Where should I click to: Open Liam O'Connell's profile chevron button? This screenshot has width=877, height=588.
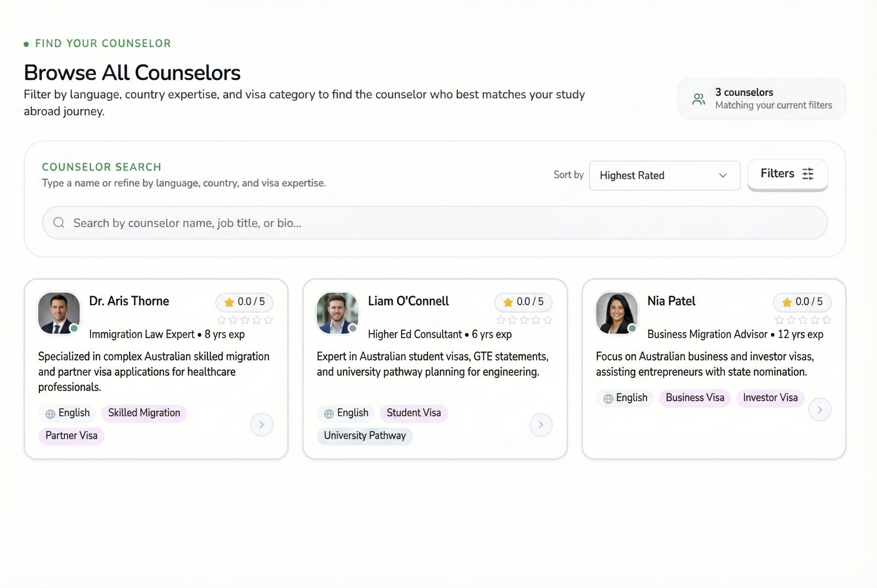(540, 424)
